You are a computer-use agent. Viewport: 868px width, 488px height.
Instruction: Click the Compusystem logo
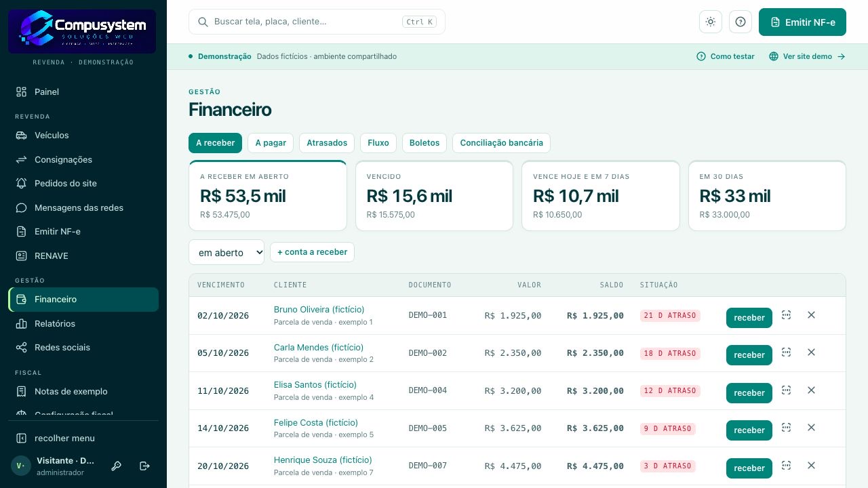[82, 31]
